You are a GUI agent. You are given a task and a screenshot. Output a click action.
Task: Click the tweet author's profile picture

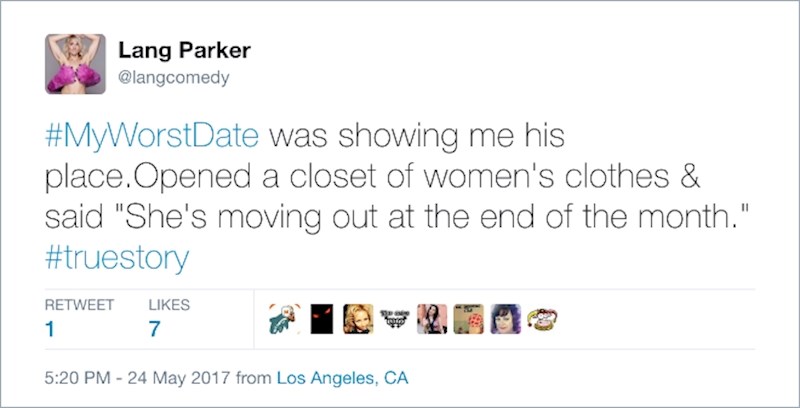[x=76, y=62]
